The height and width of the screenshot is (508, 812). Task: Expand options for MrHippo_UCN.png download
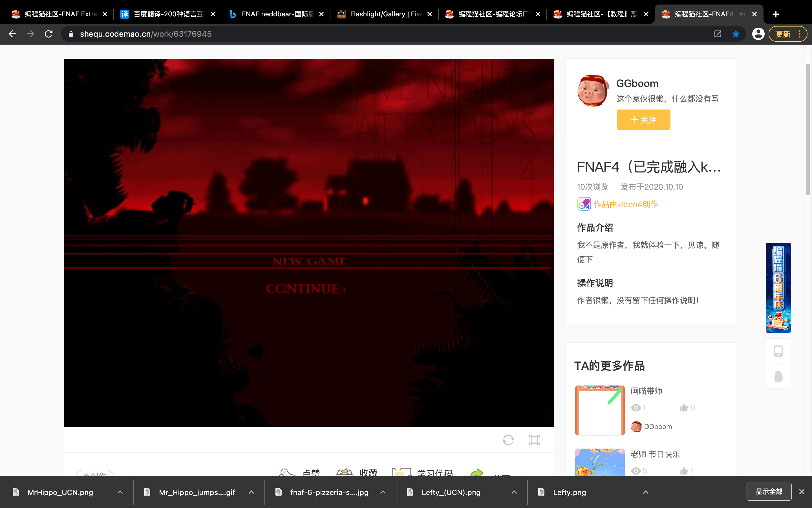click(x=120, y=492)
